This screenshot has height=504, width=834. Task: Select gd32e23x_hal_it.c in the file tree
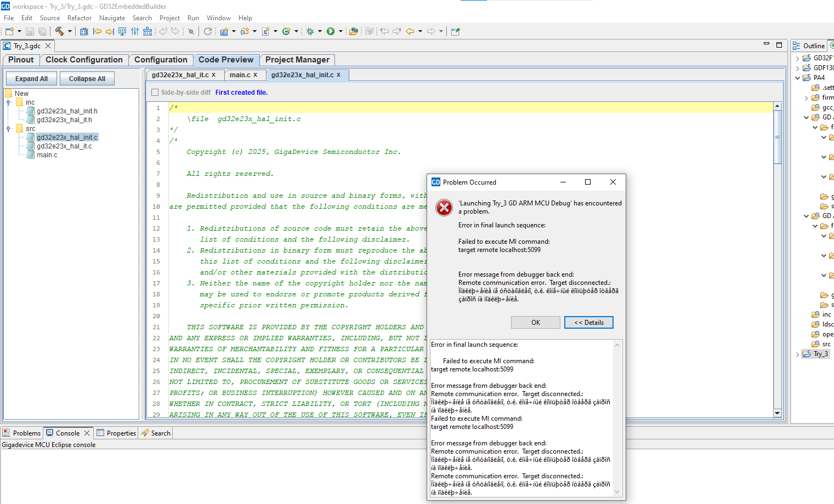[64, 146]
